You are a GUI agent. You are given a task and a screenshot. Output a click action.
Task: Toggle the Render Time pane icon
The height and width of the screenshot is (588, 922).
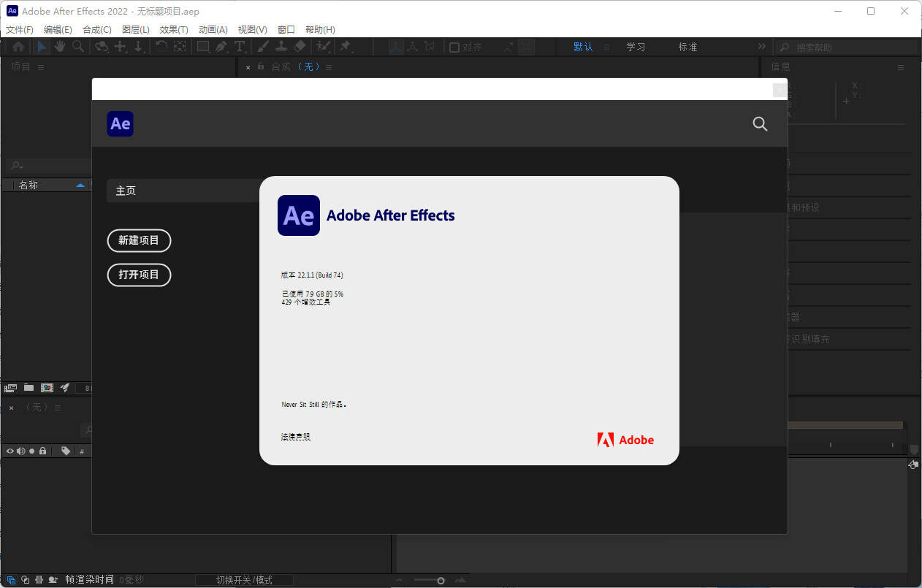coord(53,580)
